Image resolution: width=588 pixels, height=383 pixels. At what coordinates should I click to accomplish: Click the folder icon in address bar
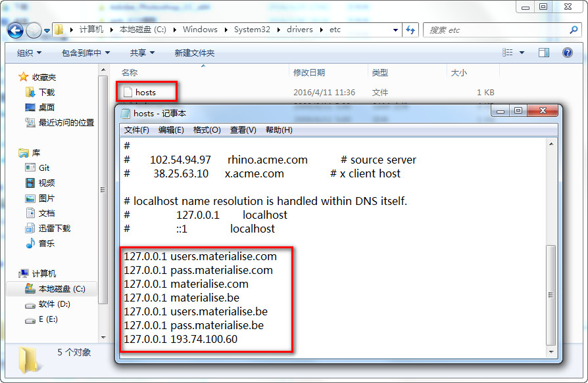(x=59, y=30)
